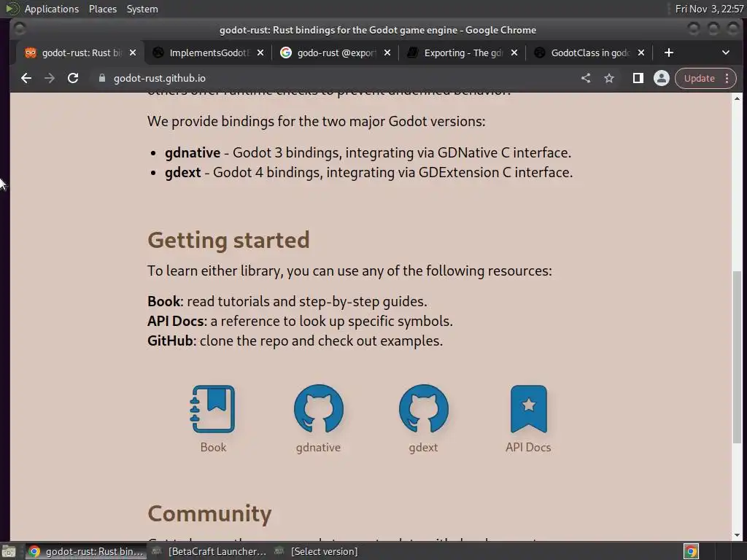The width and height of the screenshot is (747, 560).
Task: Click the show desktop icon in bottom panel
Action: click(9, 551)
